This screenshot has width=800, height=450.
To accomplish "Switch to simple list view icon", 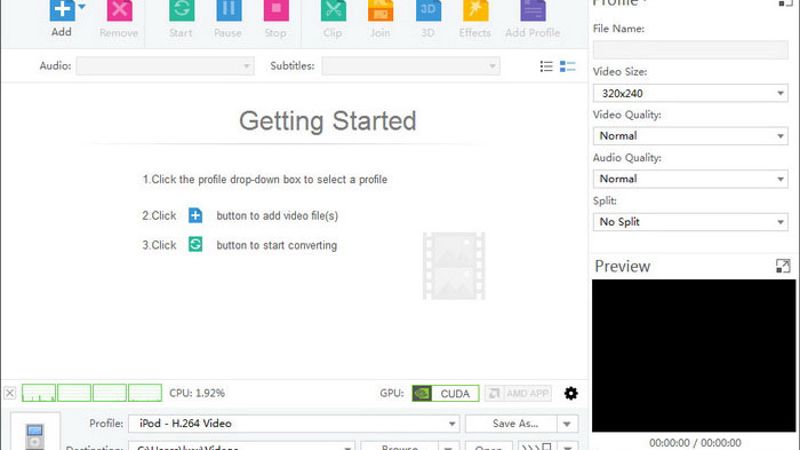I will (546, 66).
